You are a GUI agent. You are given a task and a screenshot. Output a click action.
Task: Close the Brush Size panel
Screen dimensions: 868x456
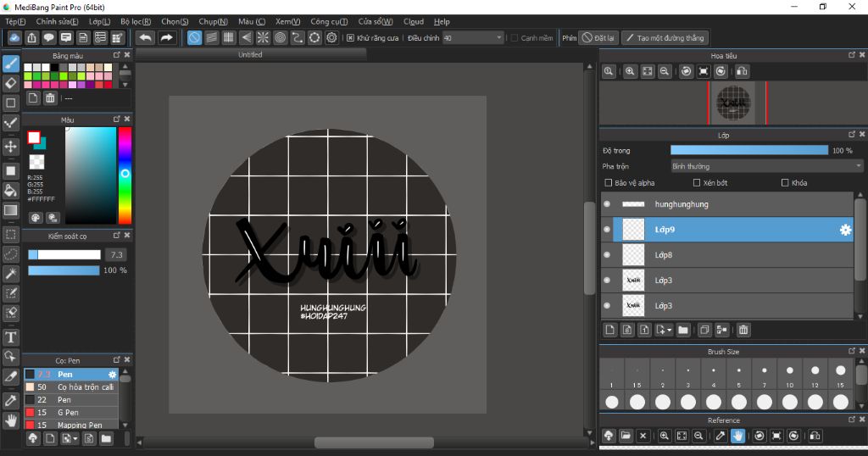click(x=862, y=351)
